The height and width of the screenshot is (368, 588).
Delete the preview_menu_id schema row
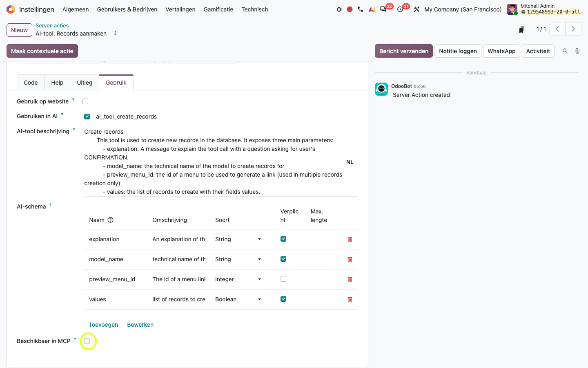pos(350,279)
